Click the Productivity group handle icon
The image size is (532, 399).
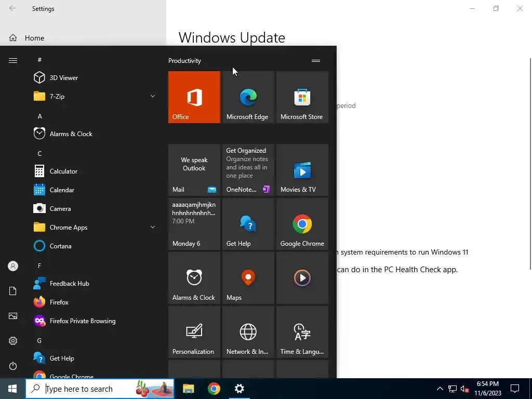(x=316, y=61)
